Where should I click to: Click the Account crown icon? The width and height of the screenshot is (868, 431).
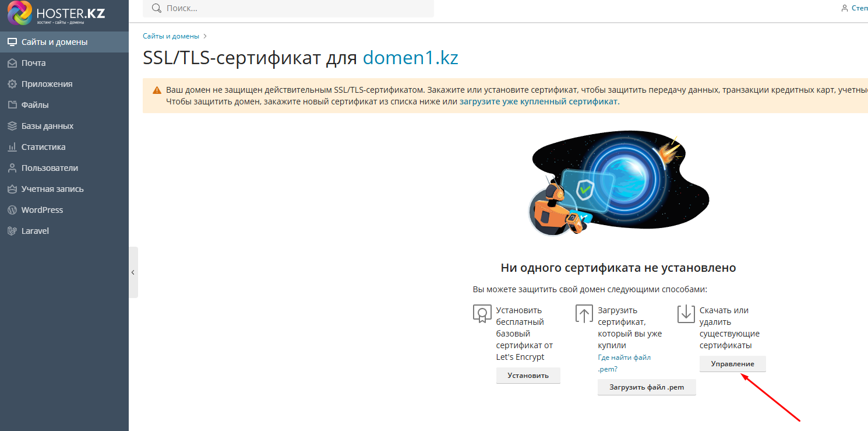(12, 189)
